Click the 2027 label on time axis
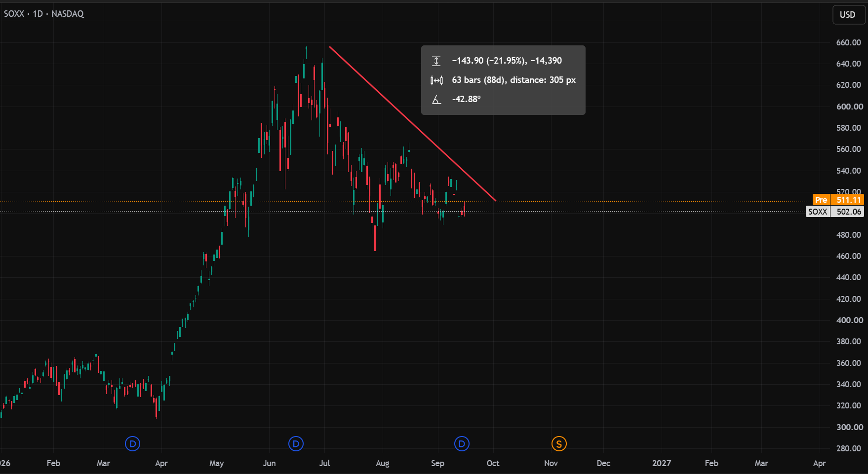The width and height of the screenshot is (868, 474). 661,463
